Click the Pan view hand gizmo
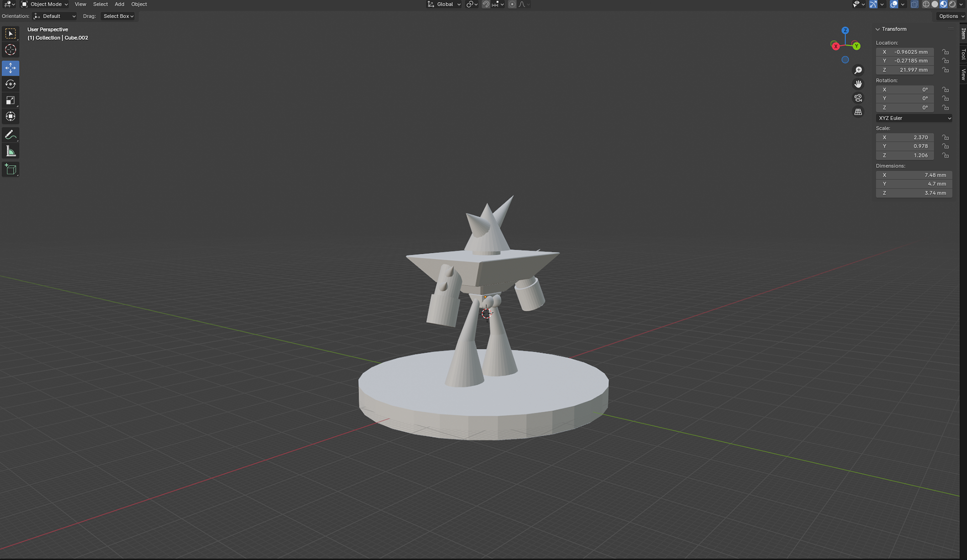The width and height of the screenshot is (967, 560). point(858,84)
